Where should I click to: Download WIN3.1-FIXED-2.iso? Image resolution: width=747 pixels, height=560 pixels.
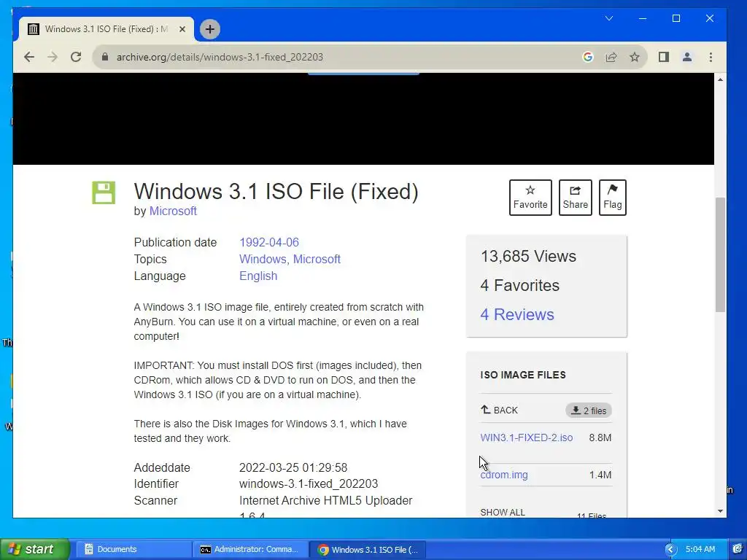pos(527,437)
